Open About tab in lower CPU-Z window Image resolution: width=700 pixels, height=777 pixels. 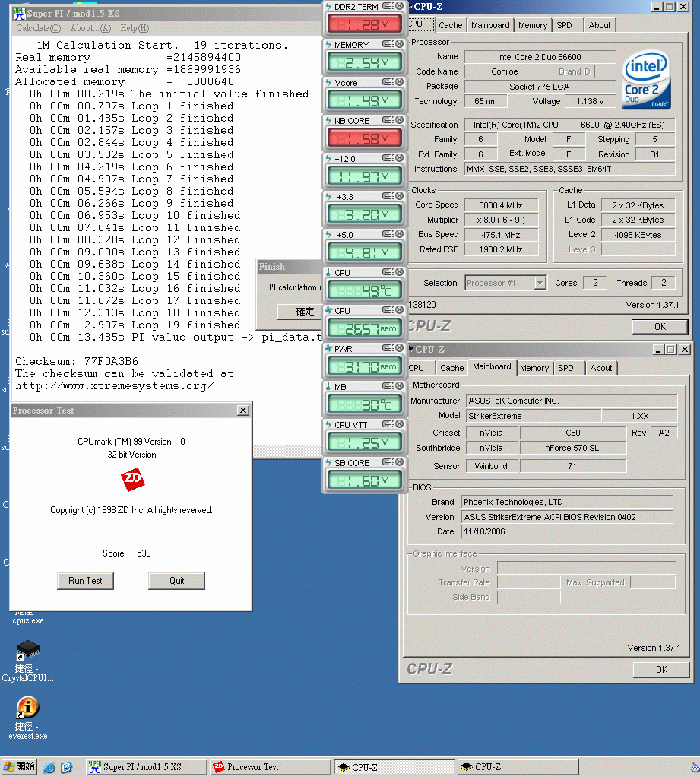(x=601, y=368)
